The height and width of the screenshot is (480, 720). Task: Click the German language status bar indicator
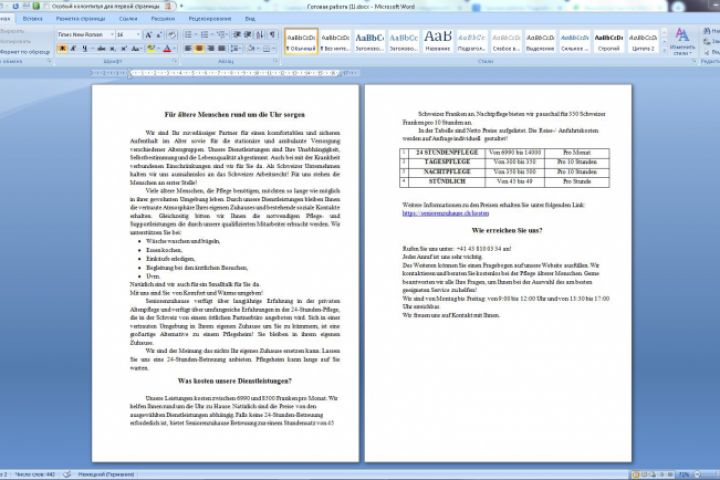(106, 474)
